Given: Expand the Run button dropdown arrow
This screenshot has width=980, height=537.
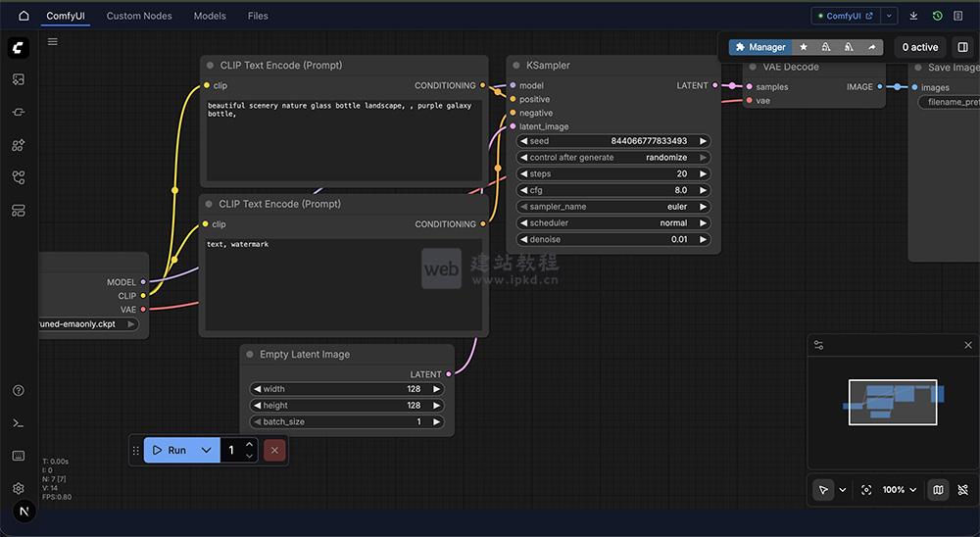Looking at the screenshot, I should [x=206, y=450].
